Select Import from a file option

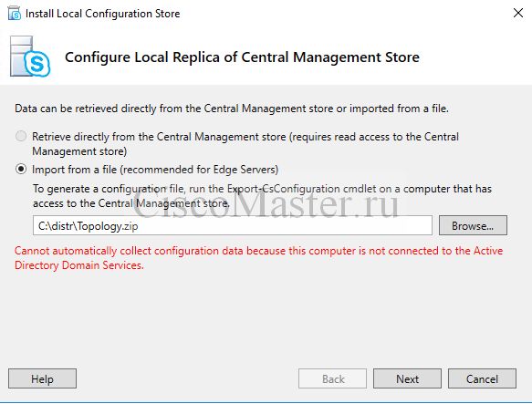pyautogui.click(x=21, y=169)
